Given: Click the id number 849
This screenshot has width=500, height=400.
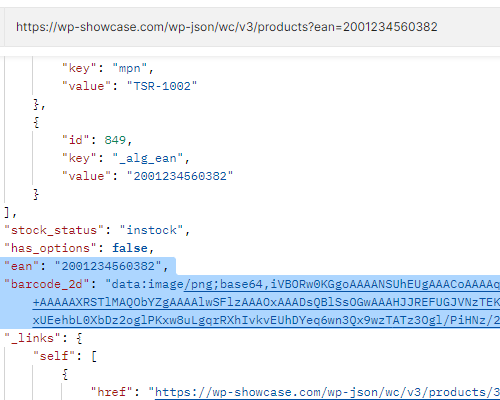Looking at the screenshot, I should pyautogui.click(x=115, y=140).
